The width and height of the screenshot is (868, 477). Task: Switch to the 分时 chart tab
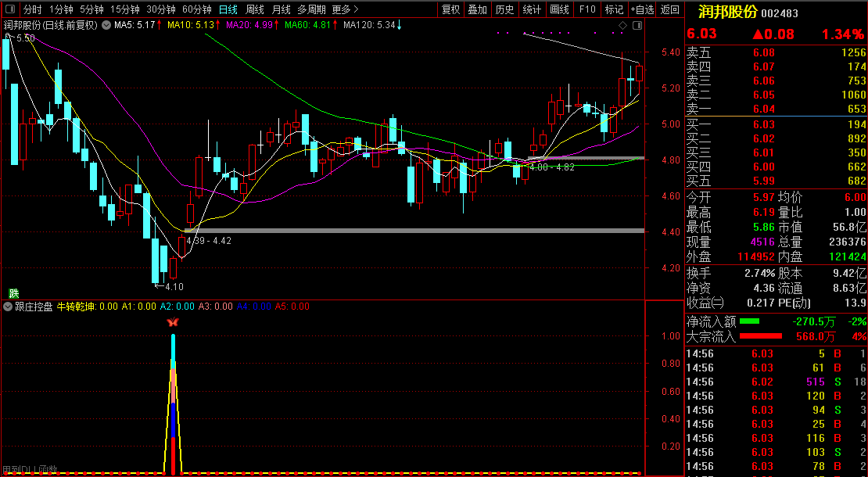coord(32,9)
